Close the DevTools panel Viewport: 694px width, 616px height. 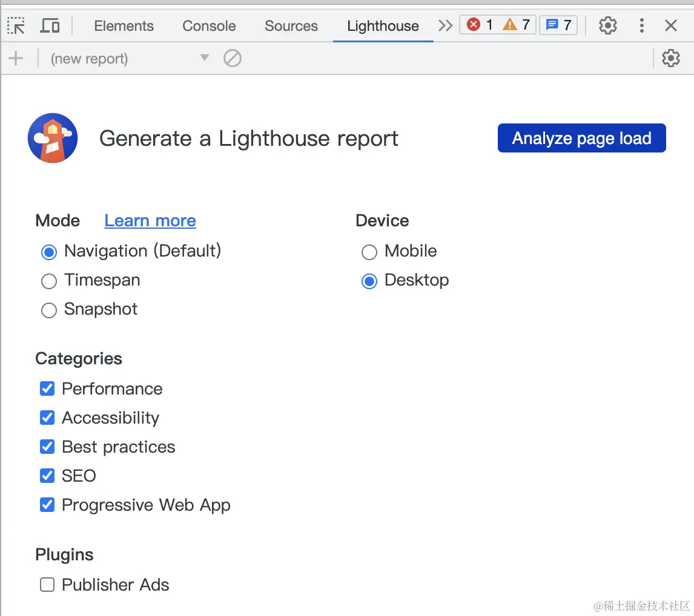click(671, 25)
